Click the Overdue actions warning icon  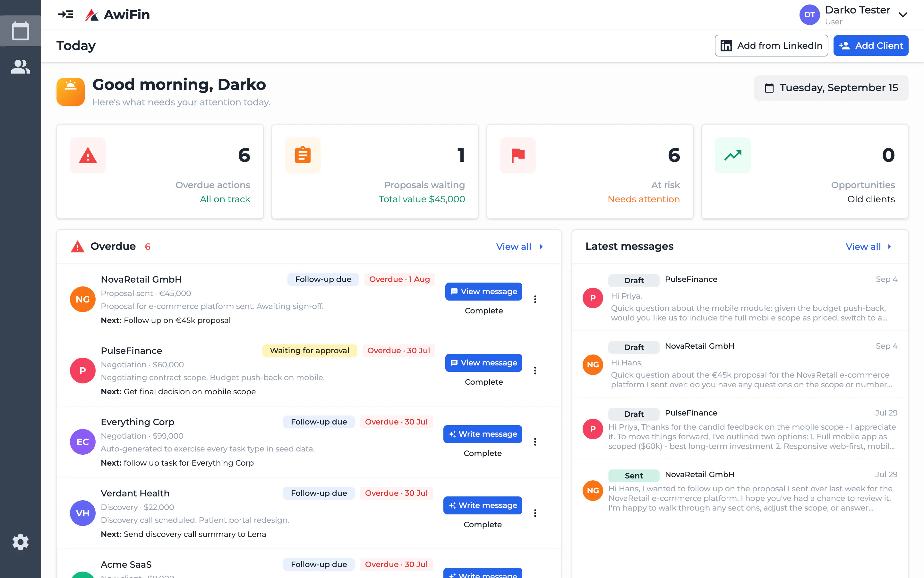click(88, 155)
